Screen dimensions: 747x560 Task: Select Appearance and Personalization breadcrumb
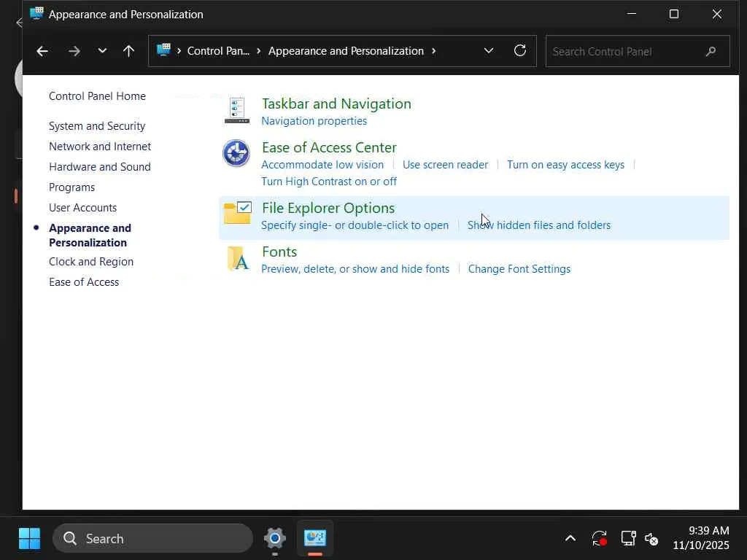(346, 51)
